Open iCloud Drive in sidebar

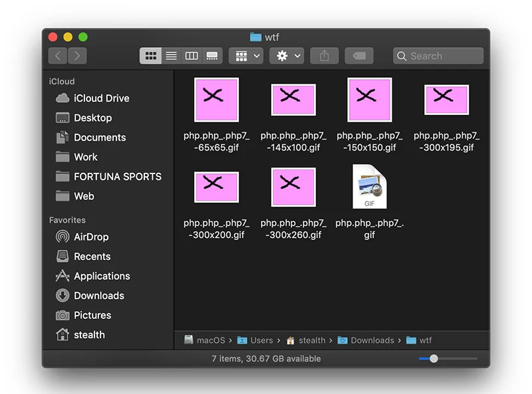[92, 98]
